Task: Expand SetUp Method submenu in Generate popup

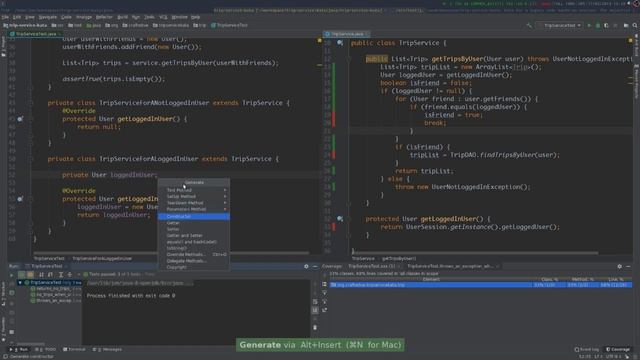Action: pyautogui.click(x=194, y=196)
